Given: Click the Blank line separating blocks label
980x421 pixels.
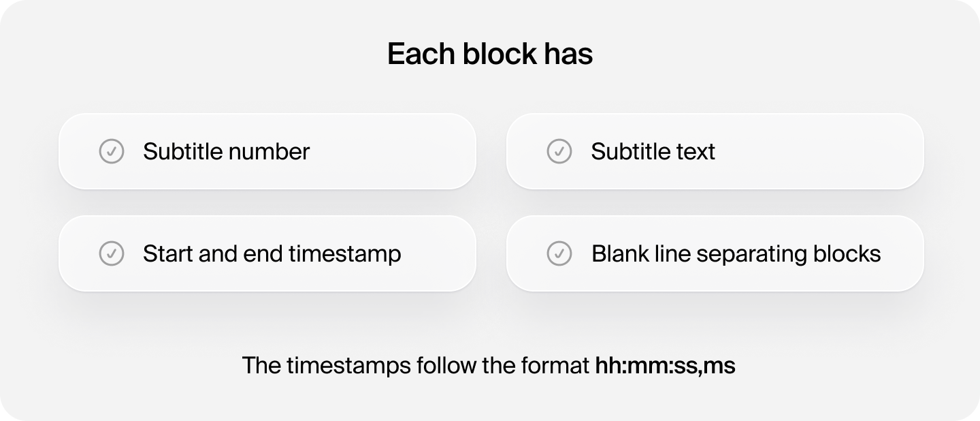Looking at the screenshot, I should point(736,254).
